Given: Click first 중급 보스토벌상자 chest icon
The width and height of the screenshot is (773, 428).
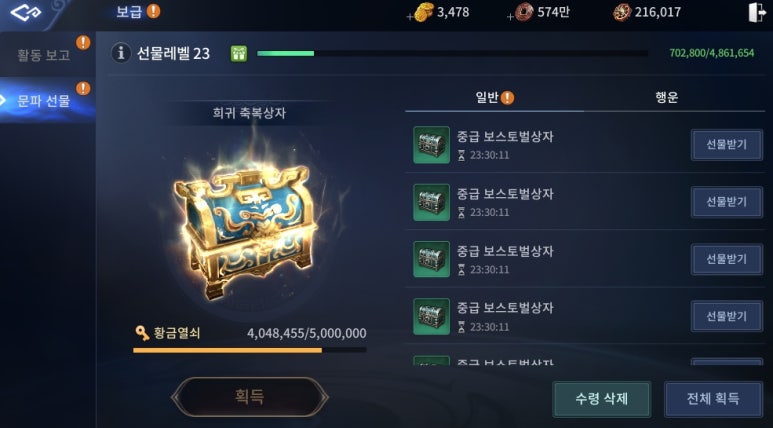Looking at the screenshot, I should click(x=431, y=145).
